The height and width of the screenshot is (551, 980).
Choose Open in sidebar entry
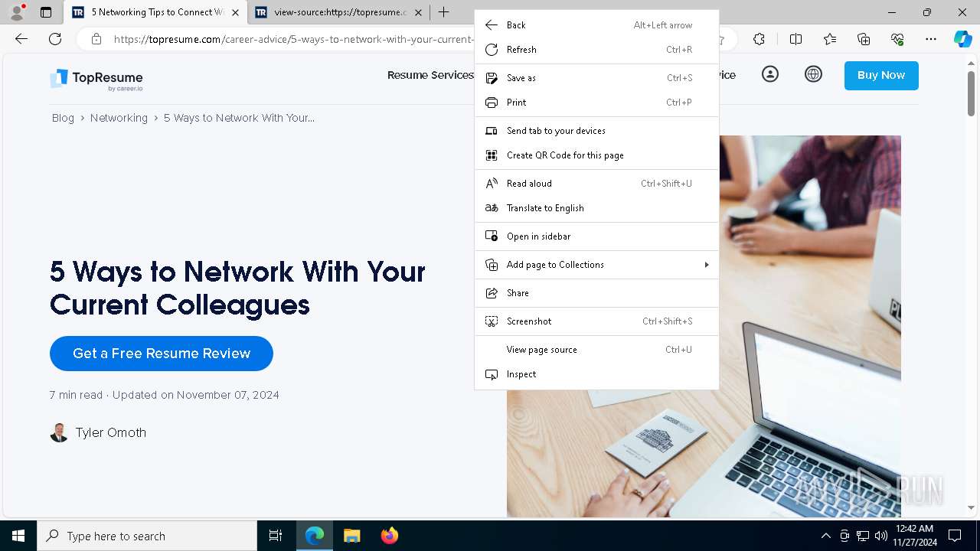(x=596, y=236)
